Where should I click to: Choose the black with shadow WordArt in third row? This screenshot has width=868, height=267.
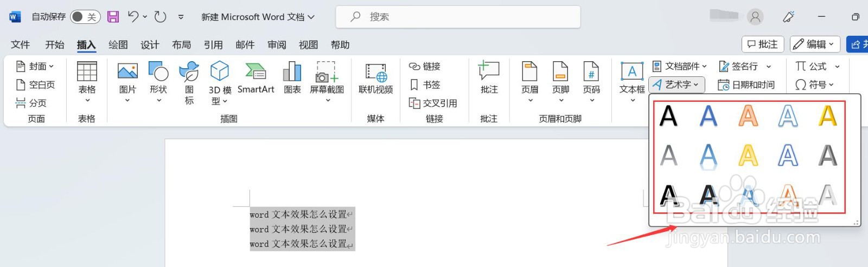click(668, 196)
